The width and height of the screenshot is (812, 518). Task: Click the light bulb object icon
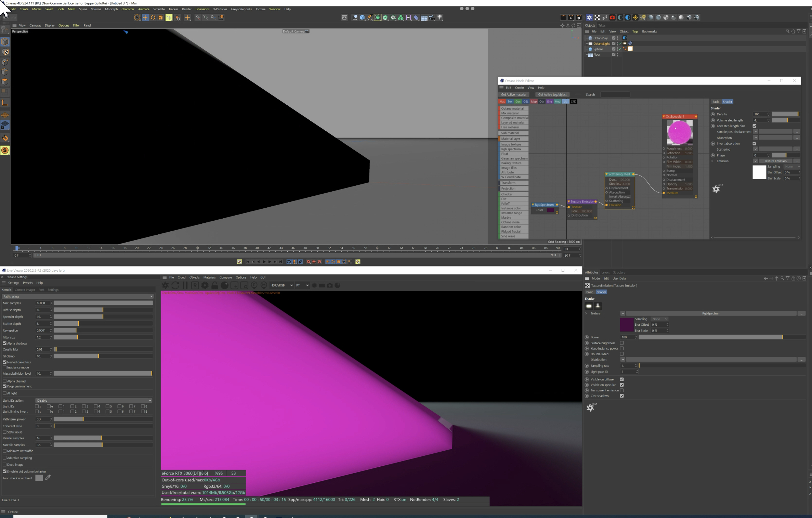coord(440,17)
